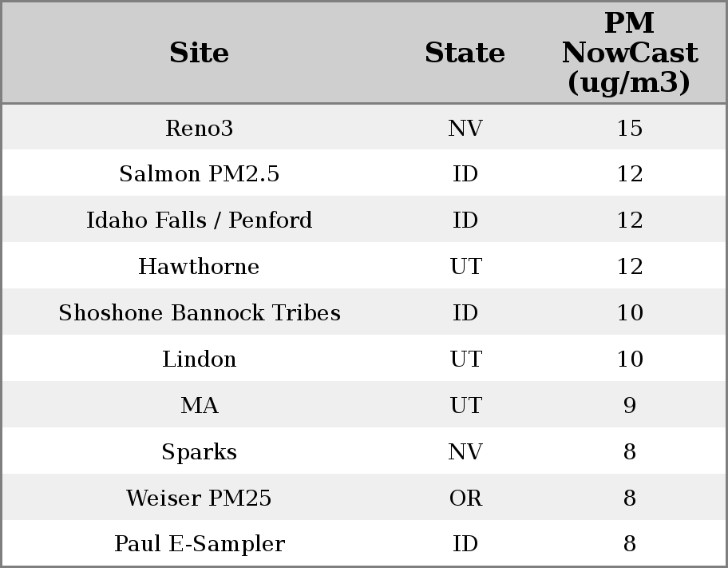This screenshot has width=728, height=568.
Task: Click the MA site cell
Action: (x=200, y=406)
